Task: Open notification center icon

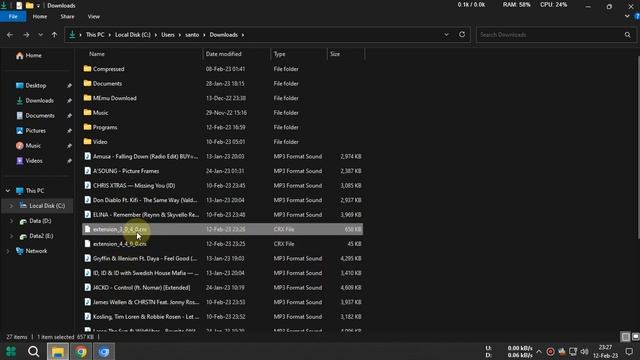Action: pos(629,351)
